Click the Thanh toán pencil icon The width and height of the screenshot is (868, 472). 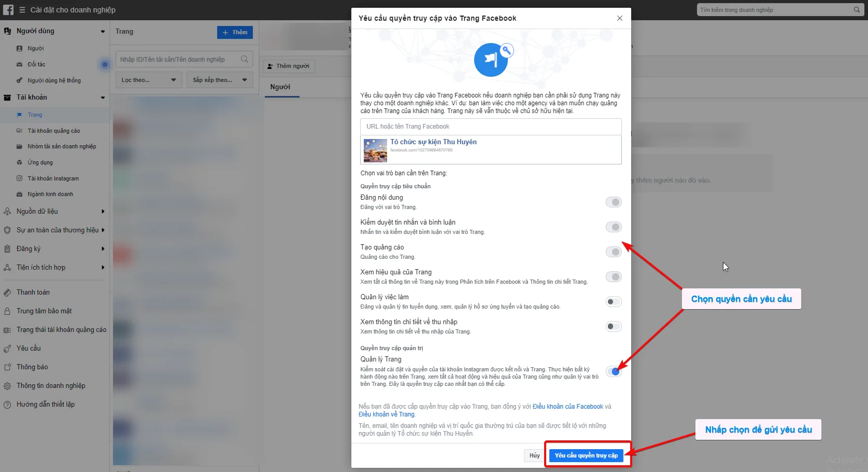click(7, 292)
